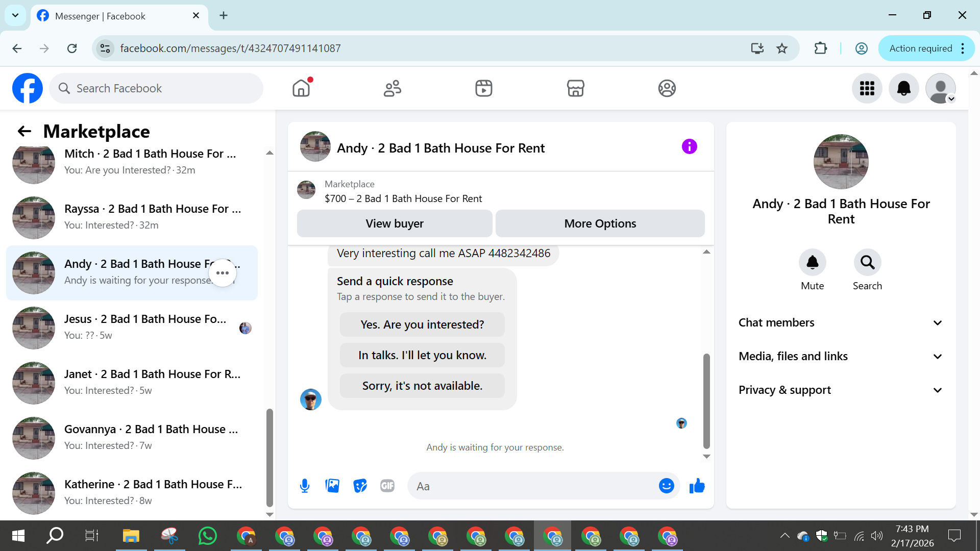The height and width of the screenshot is (551, 980).
Task: Toggle conversation information panel icon
Action: pos(689,147)
